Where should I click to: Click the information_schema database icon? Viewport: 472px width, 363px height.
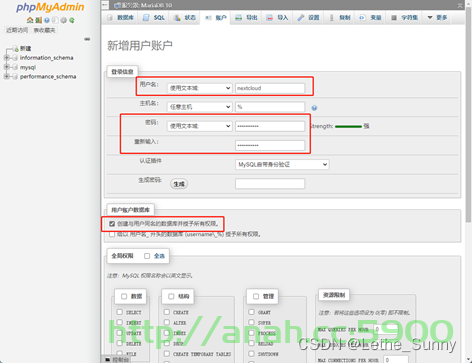pos(15,58)
